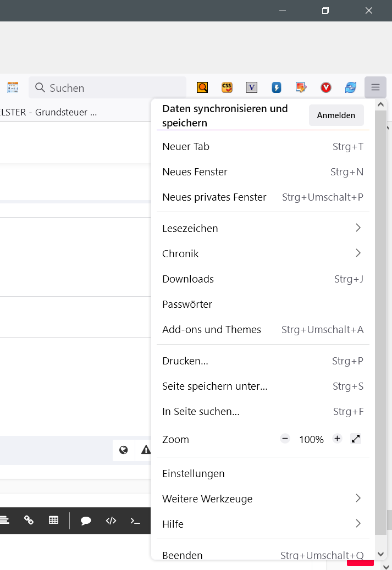Close the hamburger application menu button
The image size is (392, 570).
376,87
